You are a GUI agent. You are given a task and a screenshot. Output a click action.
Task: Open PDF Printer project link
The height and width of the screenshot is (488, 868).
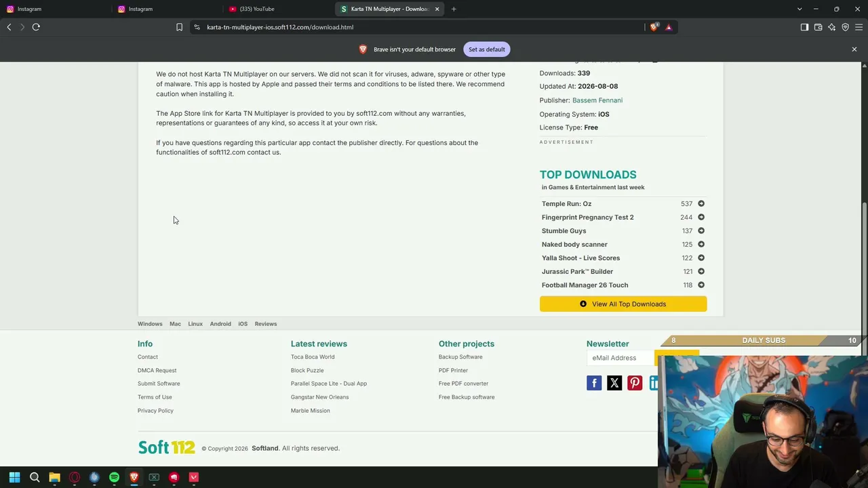pos(453,371)
